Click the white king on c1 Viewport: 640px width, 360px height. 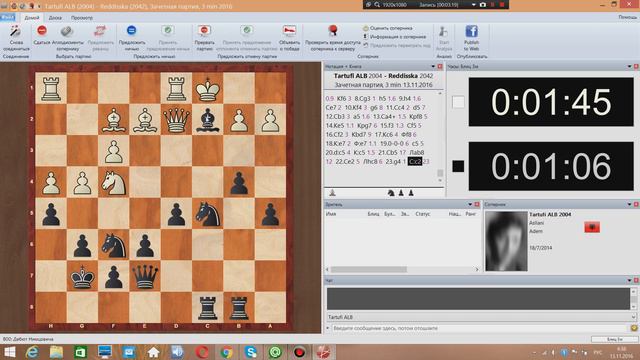pyautogui.click(x=208, y=89)
